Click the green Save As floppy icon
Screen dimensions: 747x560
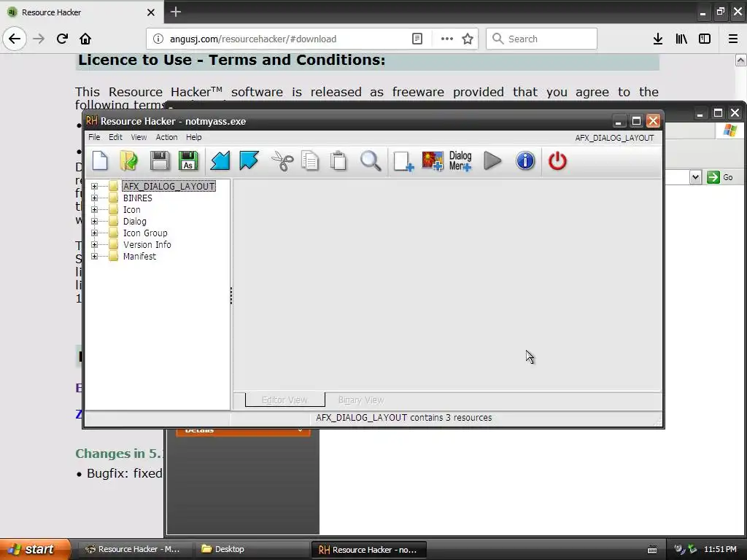tap(188, 160)
